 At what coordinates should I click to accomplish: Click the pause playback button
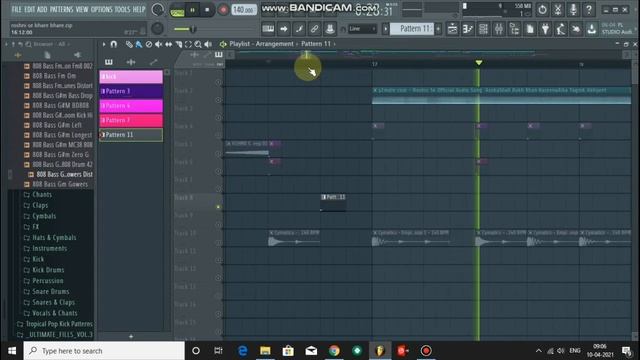click(192, 10)
